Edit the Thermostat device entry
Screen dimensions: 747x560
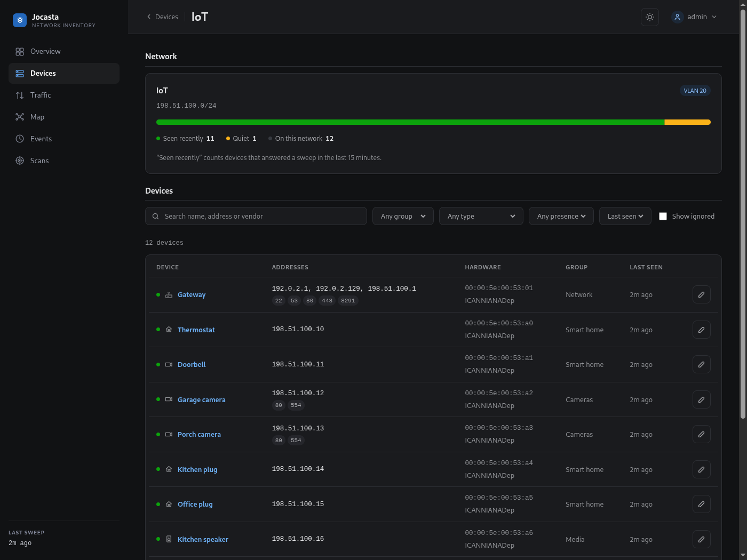click(x=702, y=330)
